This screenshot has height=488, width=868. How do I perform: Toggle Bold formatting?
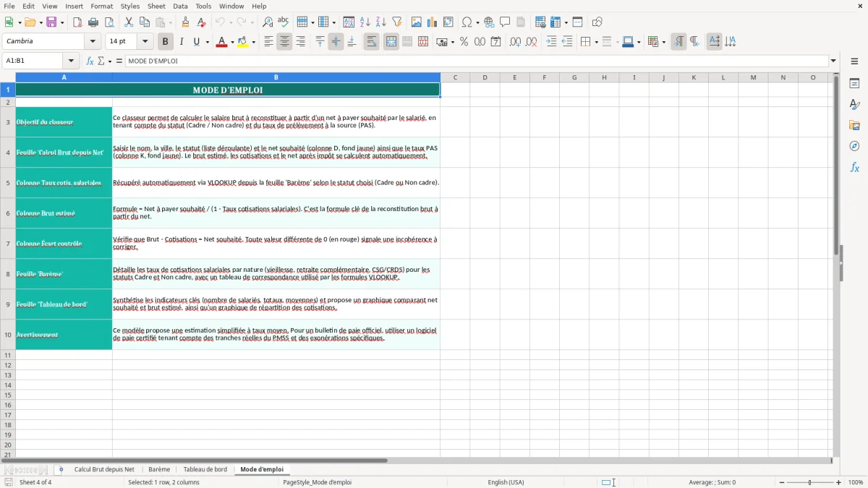pyautogui.click(x=165, y=42)
